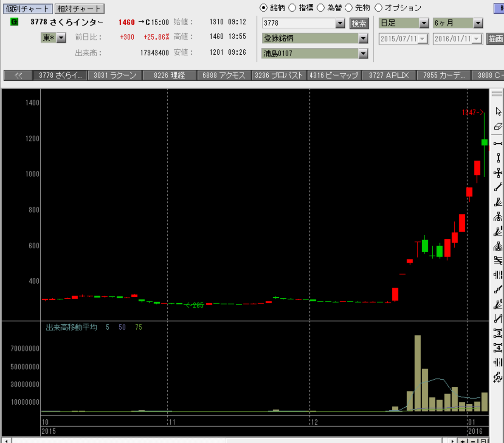Click the horizontal scrollbar right arrow
The image size is (504, 443).
(452, 441)
